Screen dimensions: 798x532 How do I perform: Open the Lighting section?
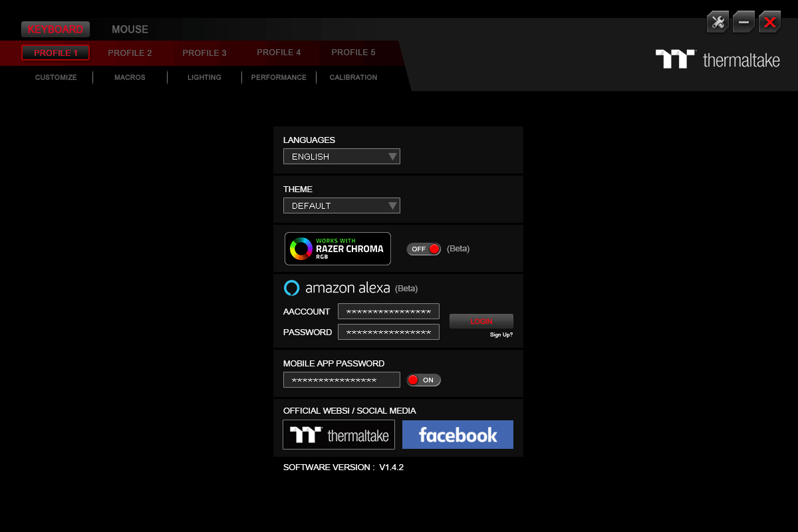pos(204,77)
